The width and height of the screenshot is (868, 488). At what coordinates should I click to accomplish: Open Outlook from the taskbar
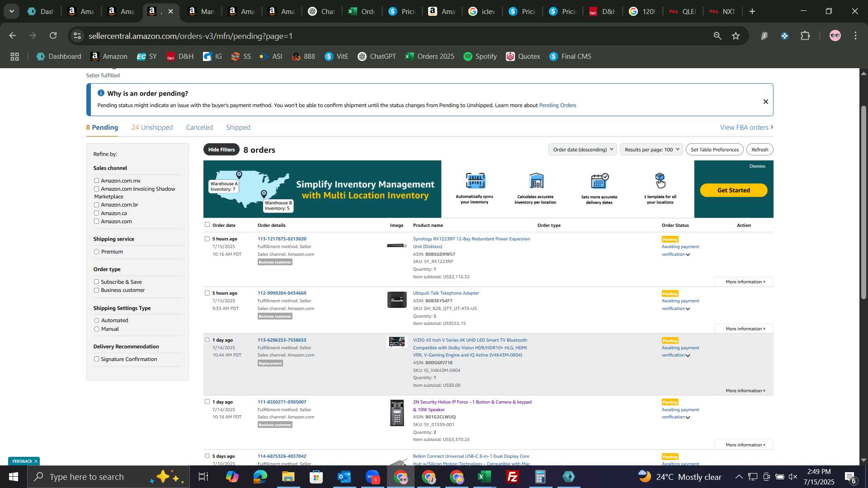(x=344, y=477)
